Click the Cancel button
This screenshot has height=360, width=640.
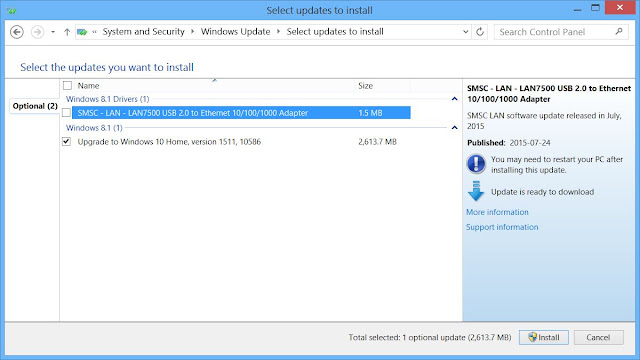pyautogui.click(x=598, y=337)
